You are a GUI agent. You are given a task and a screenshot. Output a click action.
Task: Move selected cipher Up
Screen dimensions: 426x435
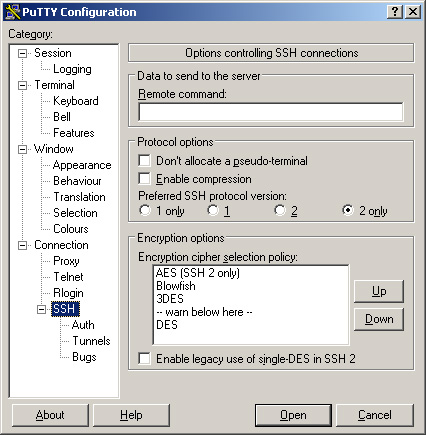click(x=379, y=291)
